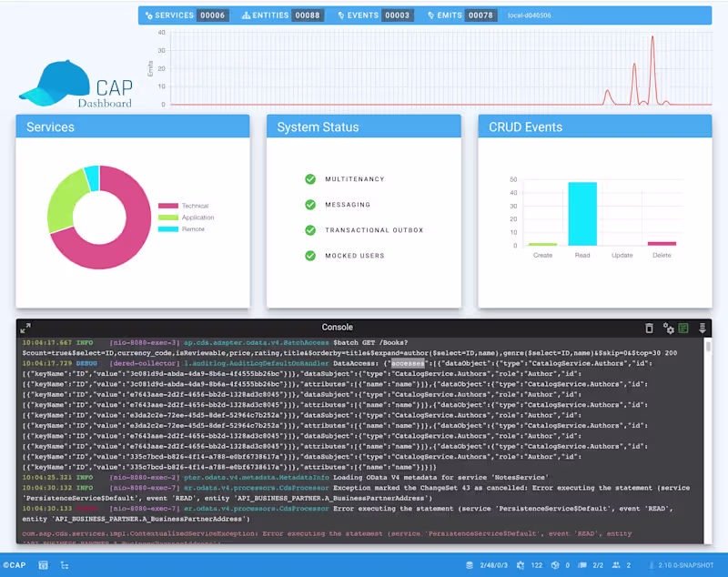Click the database icon in the status bar

click(x=470, y=564)
